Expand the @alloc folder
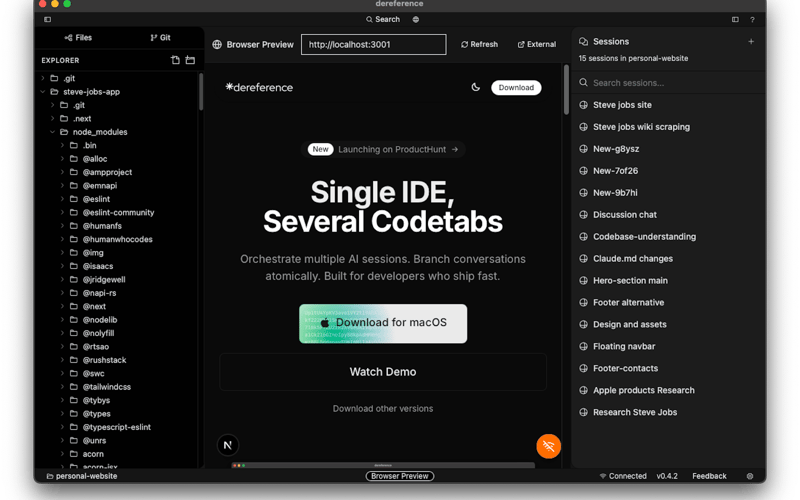This screenshot has width=800, height=500. click(x=62, y=159)
